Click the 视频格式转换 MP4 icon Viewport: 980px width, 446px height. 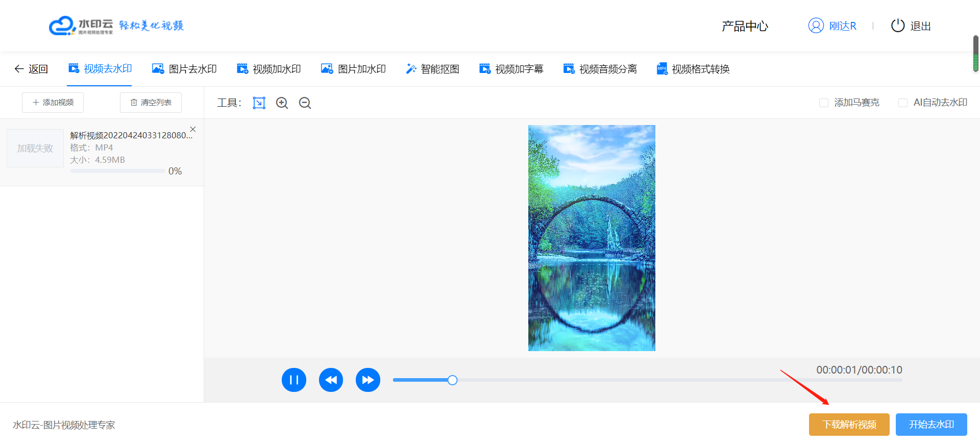point(662,68)
